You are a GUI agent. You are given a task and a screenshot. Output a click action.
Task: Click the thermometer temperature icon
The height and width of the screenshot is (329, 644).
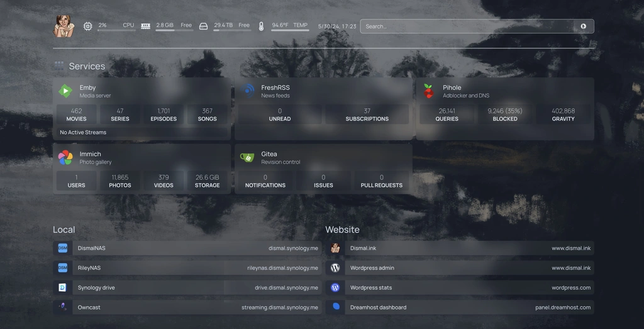click(x=261, y=26)
